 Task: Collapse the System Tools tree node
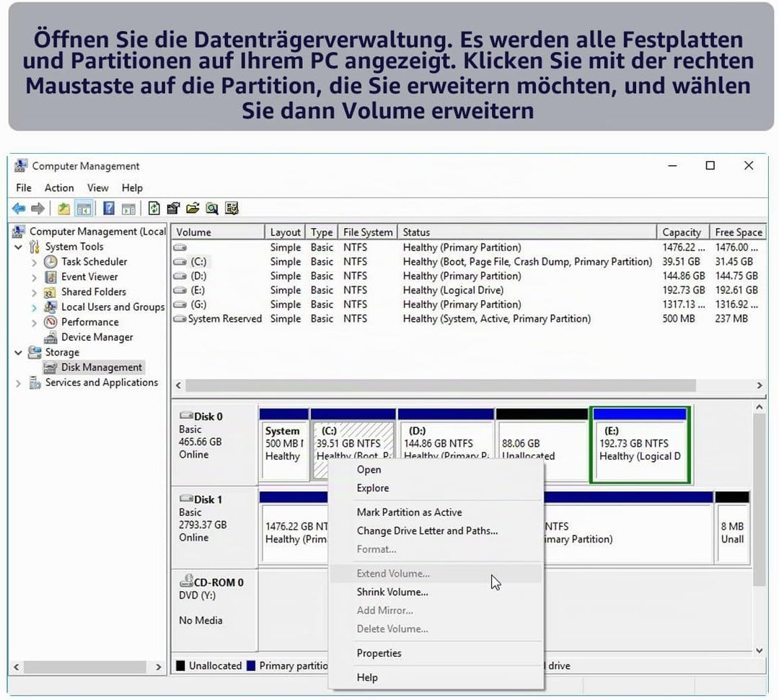click(x=18, y=247)
